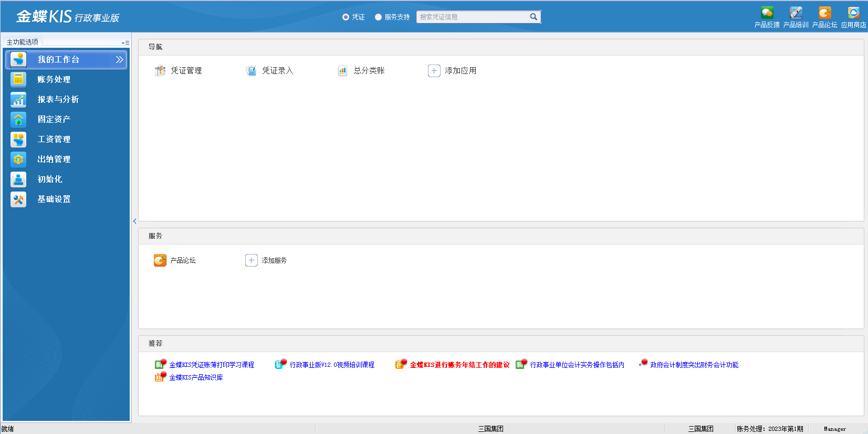Click icon beside 金蝶KIS产品知识库

160,377
